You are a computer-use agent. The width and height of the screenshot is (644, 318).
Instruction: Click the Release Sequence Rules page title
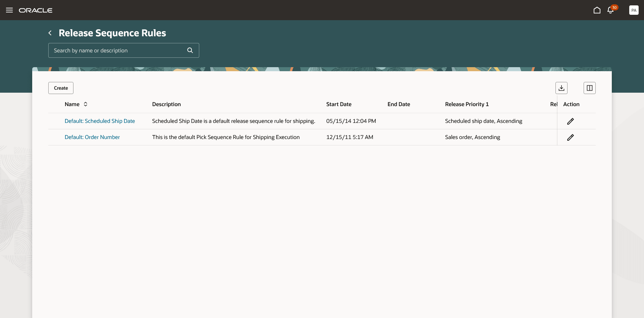coord(112,33)
